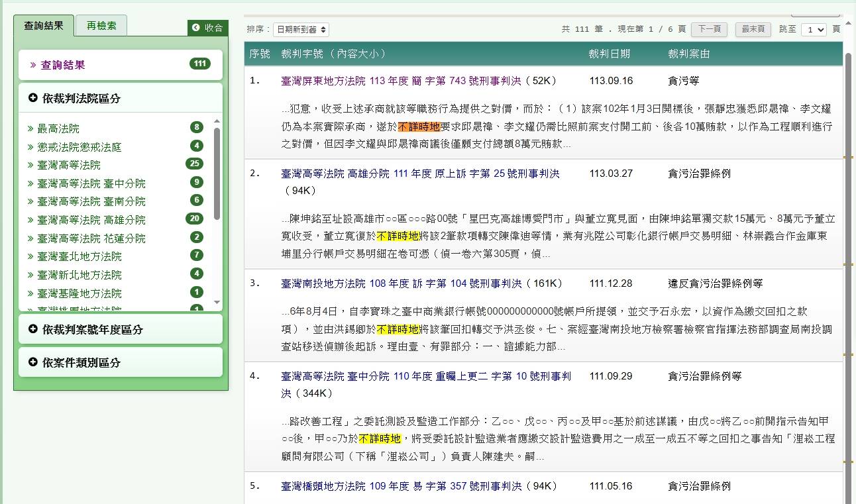Open 臺灣屏東地方法院 113 簡字第 743 號 judgment

401,81
